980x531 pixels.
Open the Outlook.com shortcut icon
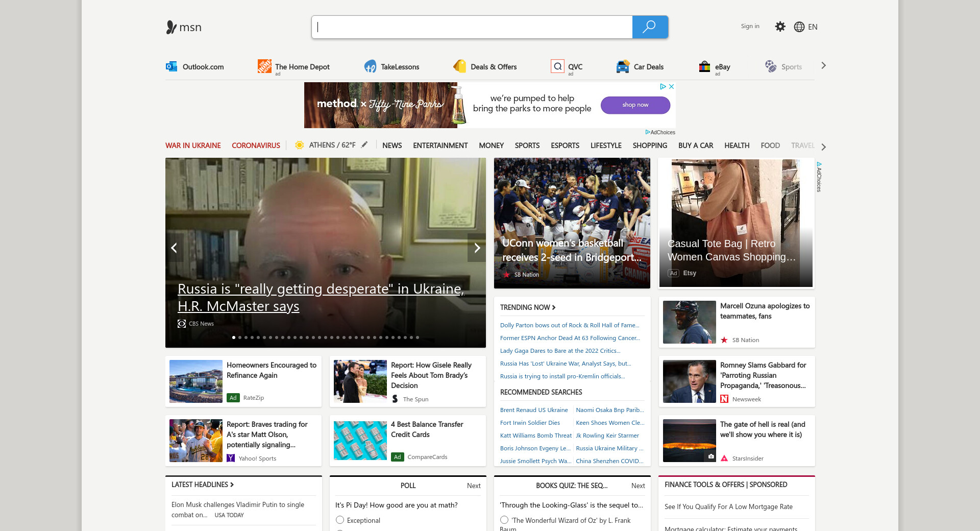pos(171,66)
